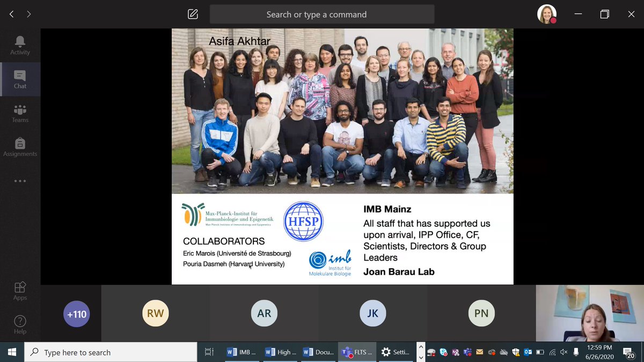This screenshot has height=362, width=644.
Task: Open the Activity feed in Teams sidebar
Action: click(x=20, y=45)
